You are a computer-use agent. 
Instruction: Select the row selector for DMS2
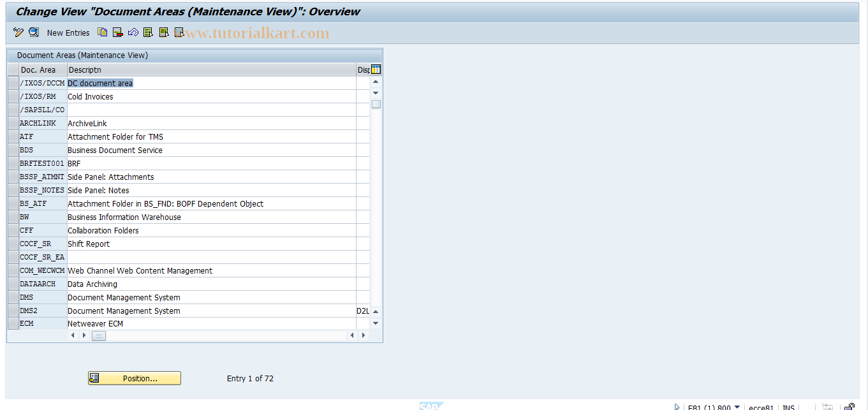point(13,311)
